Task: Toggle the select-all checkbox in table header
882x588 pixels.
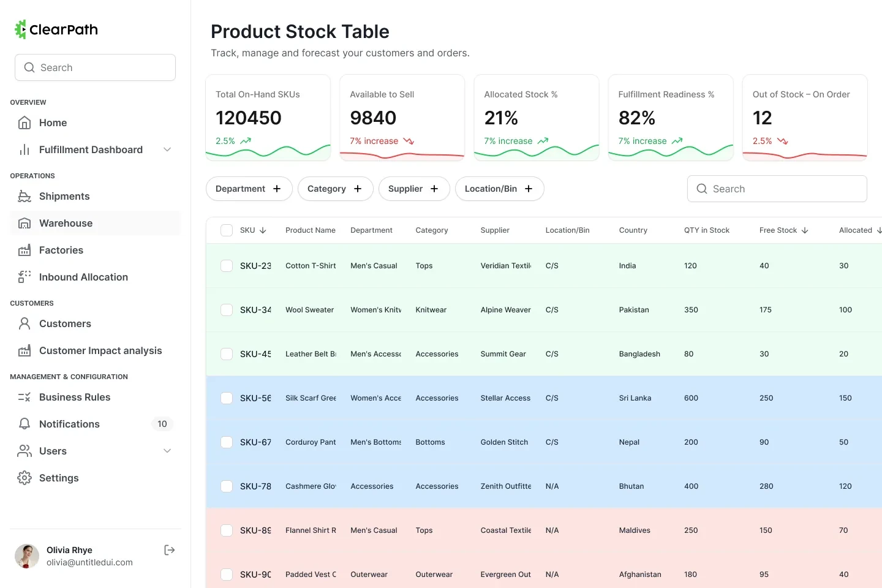Action: pos(227,230)
